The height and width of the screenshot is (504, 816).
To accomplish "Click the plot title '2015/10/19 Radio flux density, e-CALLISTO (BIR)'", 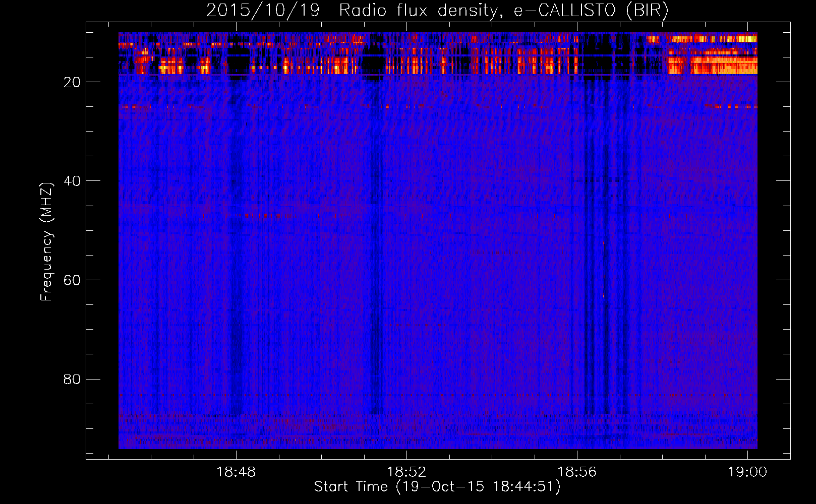I will click(437, 11).
